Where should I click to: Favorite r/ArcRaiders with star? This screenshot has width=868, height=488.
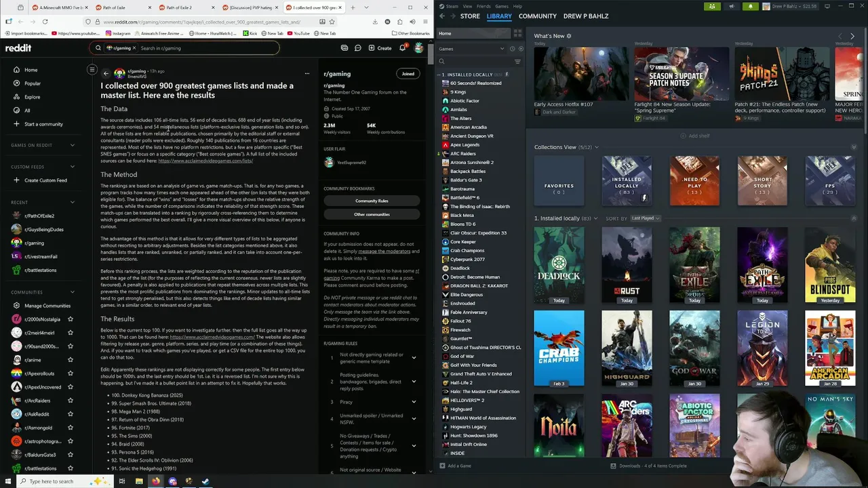70,401
